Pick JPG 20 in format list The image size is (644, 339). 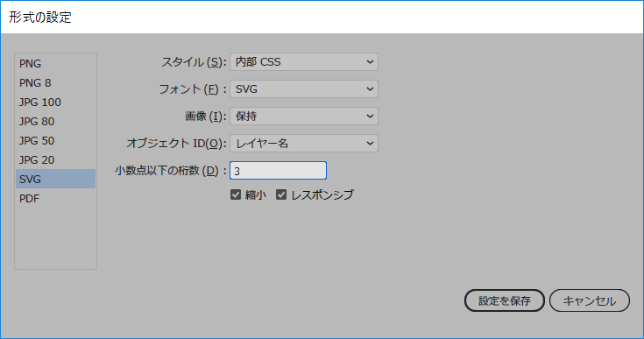[55, 160]
